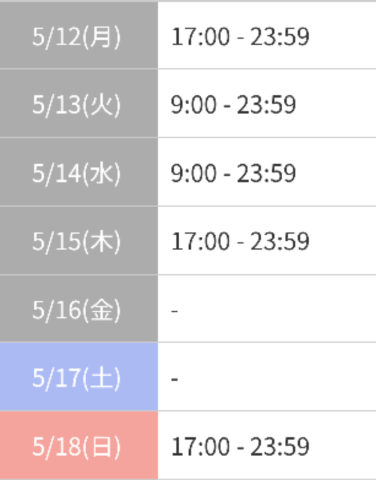Click the 木 weekday label in the 5/15 row
376x480 pixels.
[x=101, y=241]
